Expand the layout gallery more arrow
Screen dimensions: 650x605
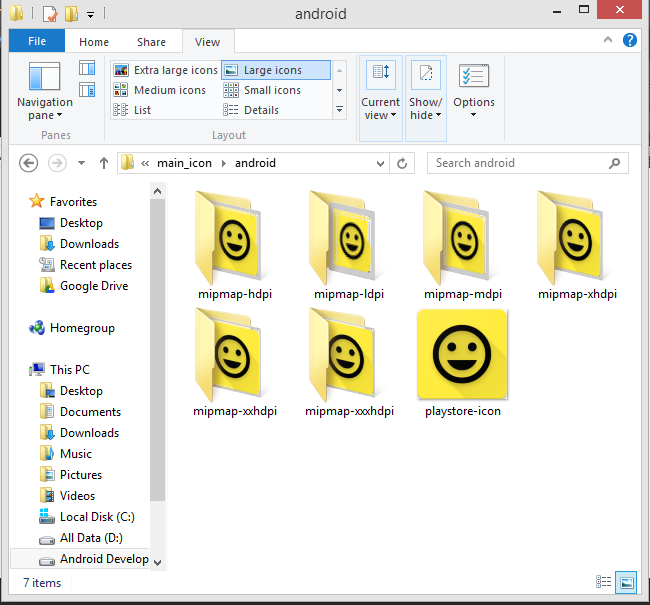[339, 110]
